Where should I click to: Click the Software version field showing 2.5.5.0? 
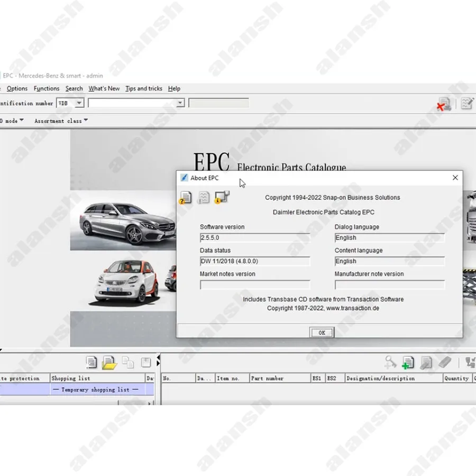pyautogui.click(x=255, y=237)
